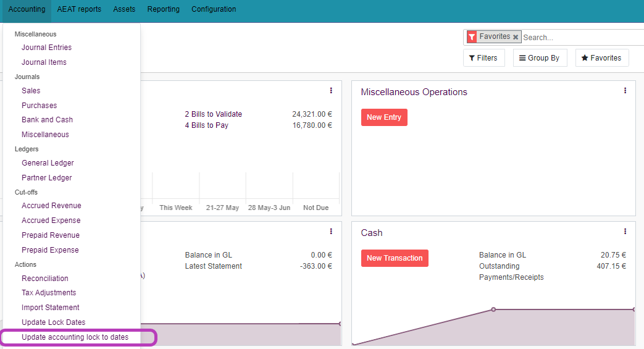Open the 2 Bills to Validate link
This screenshot has width=644, height=349.
(x=213, y=114)
